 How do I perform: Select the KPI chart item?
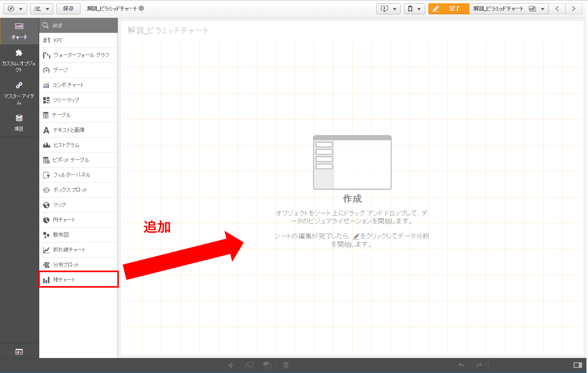coord(79,40)
